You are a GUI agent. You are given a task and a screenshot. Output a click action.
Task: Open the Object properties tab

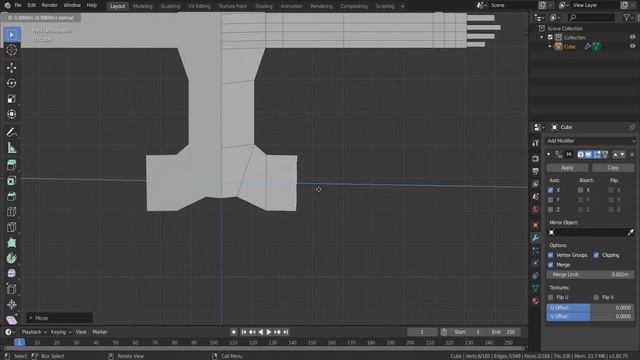pos(536,225)
